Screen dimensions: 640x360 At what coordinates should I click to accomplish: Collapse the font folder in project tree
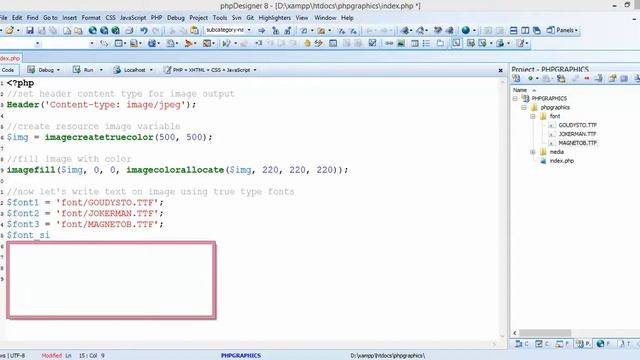(533, 116)
